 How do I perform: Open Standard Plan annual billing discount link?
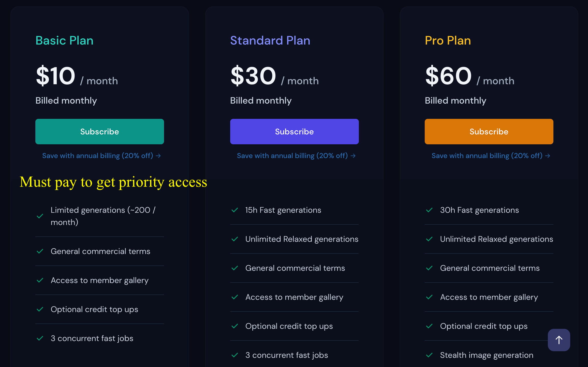coord(296,156)
